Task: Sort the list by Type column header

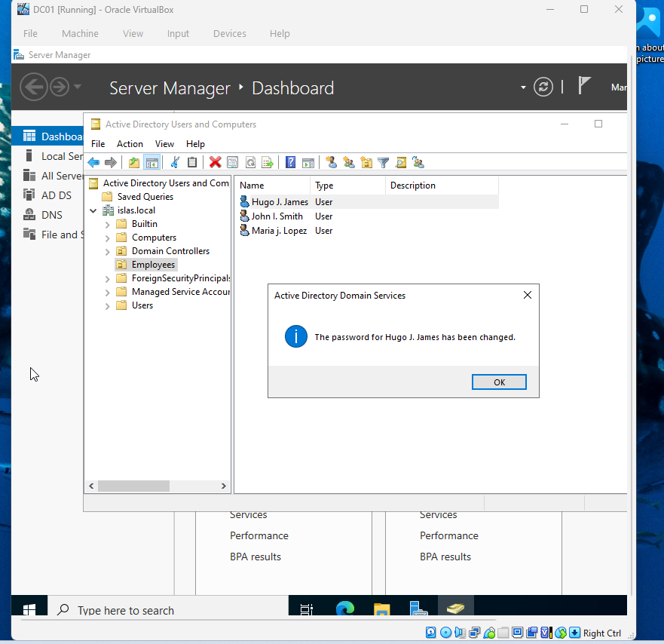Action: tap(347, 186)
